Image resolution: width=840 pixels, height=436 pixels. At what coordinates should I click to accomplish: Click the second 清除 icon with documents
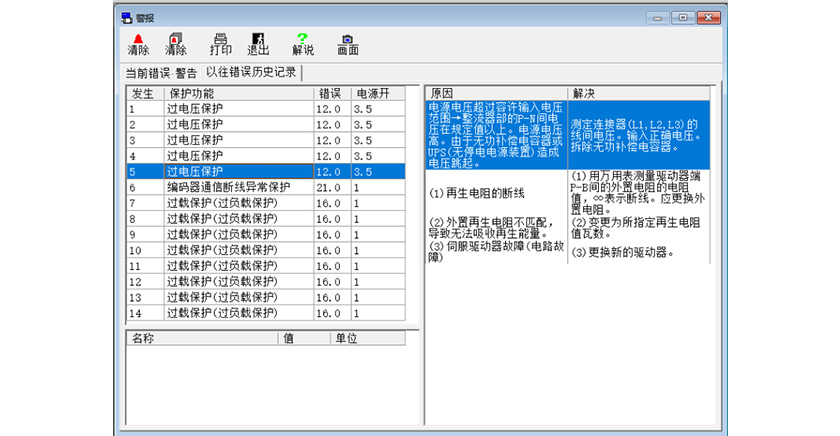[x=176, y=41]
